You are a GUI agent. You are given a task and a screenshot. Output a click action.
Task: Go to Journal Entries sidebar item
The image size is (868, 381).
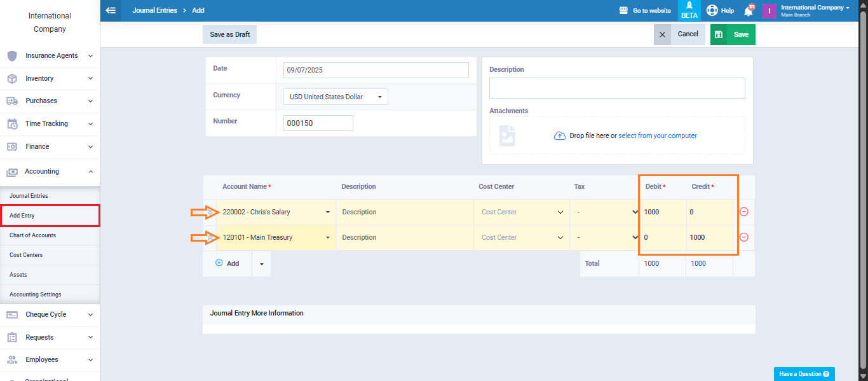tap(29, 196)
